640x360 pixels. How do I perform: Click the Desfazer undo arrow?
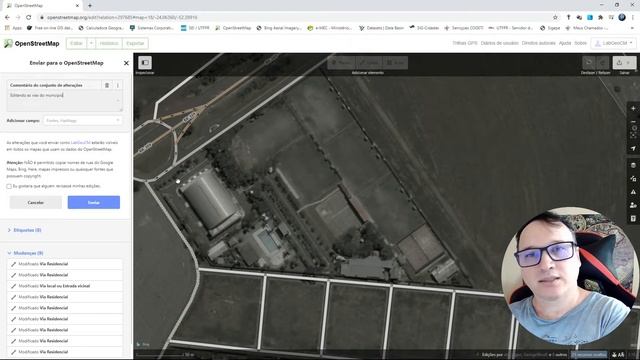pyautogui.click(x=589, y=62)
